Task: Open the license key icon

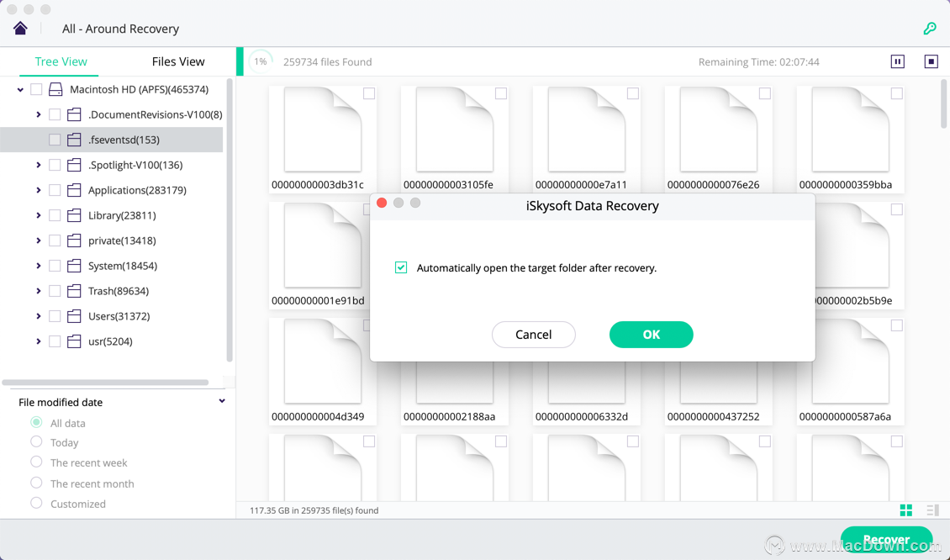Action: (x=929, y=29)
